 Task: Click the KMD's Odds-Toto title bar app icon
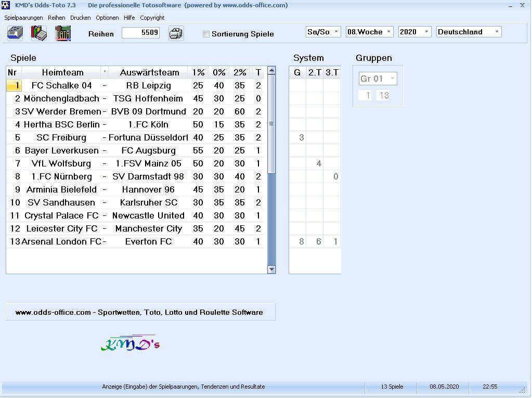tap(6, 5)
